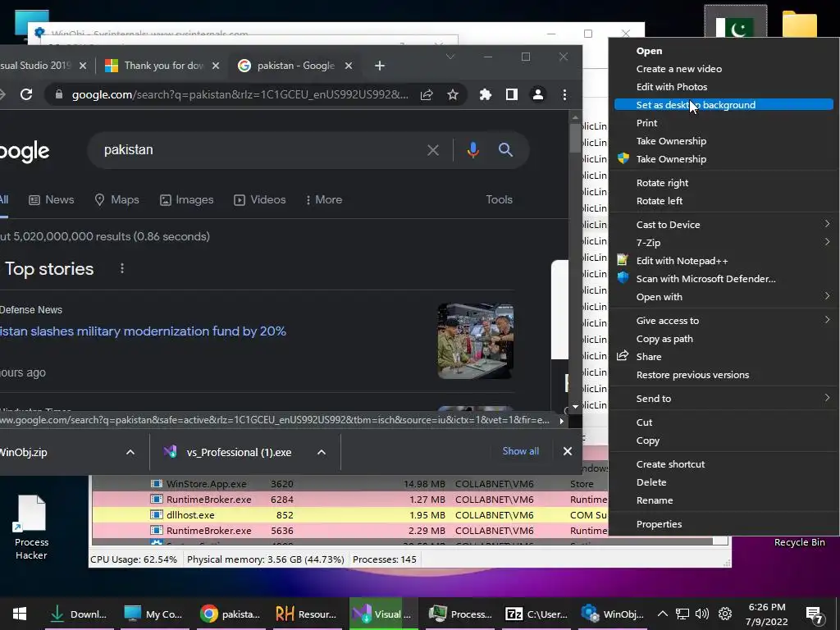Open Chrome extensions puzzle icon

pos(486,95)
